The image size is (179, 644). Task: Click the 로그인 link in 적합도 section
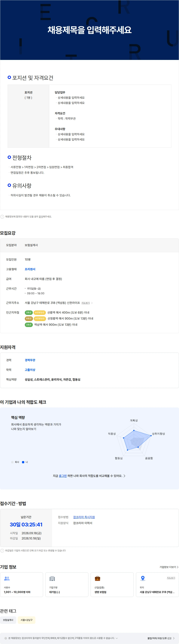pyautogui.click(x=63, y=476)
